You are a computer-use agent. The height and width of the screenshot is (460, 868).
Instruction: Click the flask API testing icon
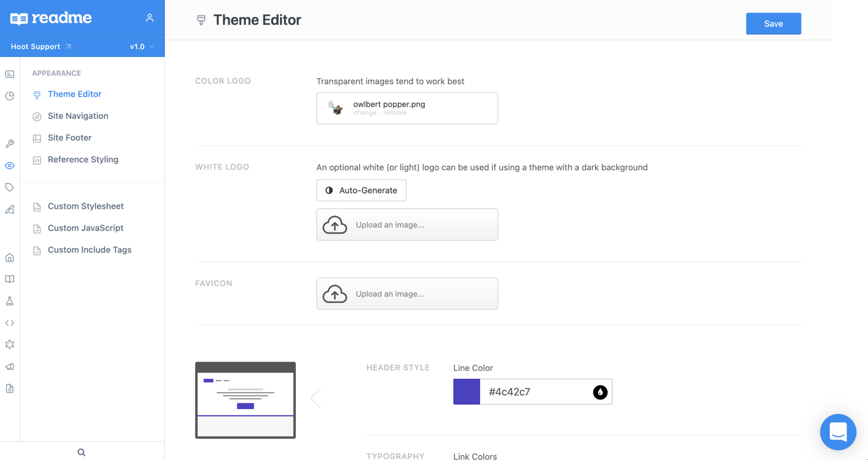click(x=10, y=301)
